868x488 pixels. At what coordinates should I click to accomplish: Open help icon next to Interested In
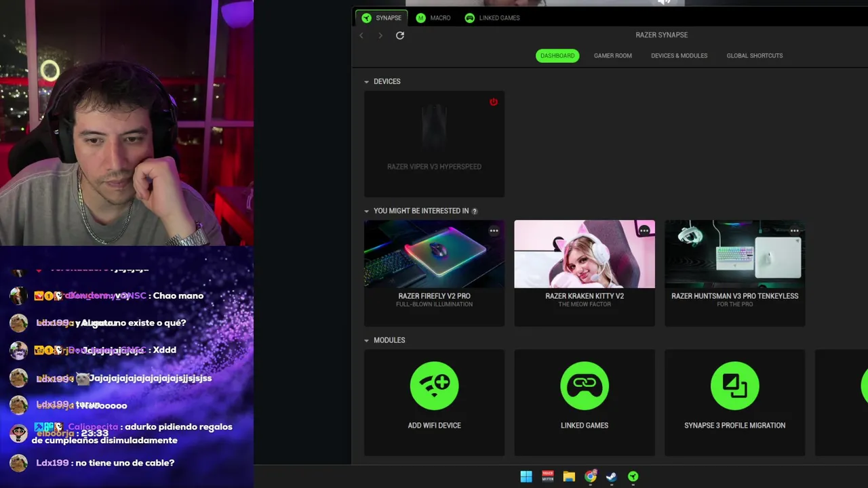(x=475, y=211)
